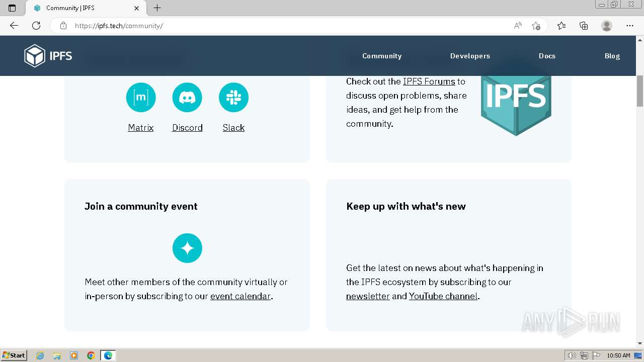Viewport: 644px width, 362px height.
Task: Open the Collections icon
Action: point(584,26)
